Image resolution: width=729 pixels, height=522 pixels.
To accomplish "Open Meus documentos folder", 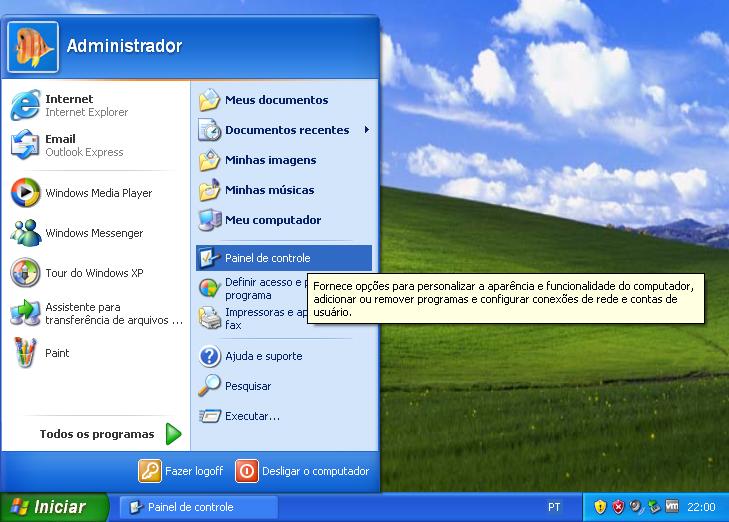I will (276, 100).
